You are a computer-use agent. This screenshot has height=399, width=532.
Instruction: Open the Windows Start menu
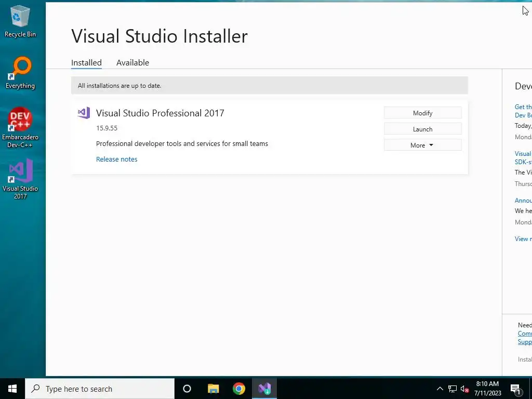click(12, 389)
